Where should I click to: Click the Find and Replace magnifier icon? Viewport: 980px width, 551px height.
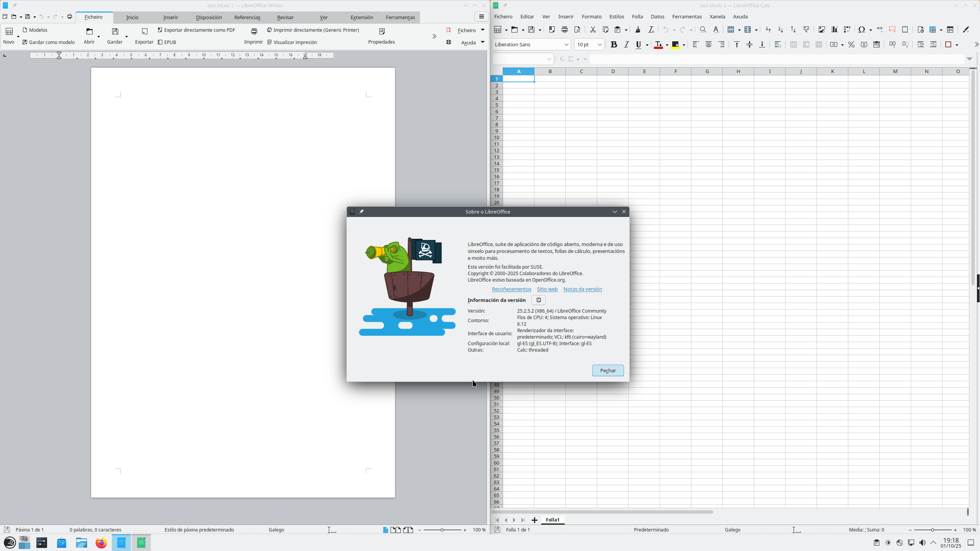tap(703, 30)
